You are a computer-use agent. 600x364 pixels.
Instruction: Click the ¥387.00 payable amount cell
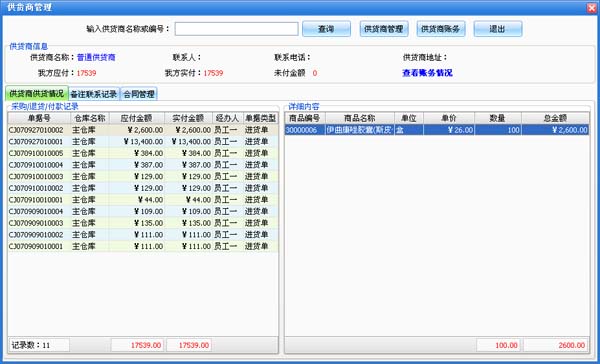[137, 165]
